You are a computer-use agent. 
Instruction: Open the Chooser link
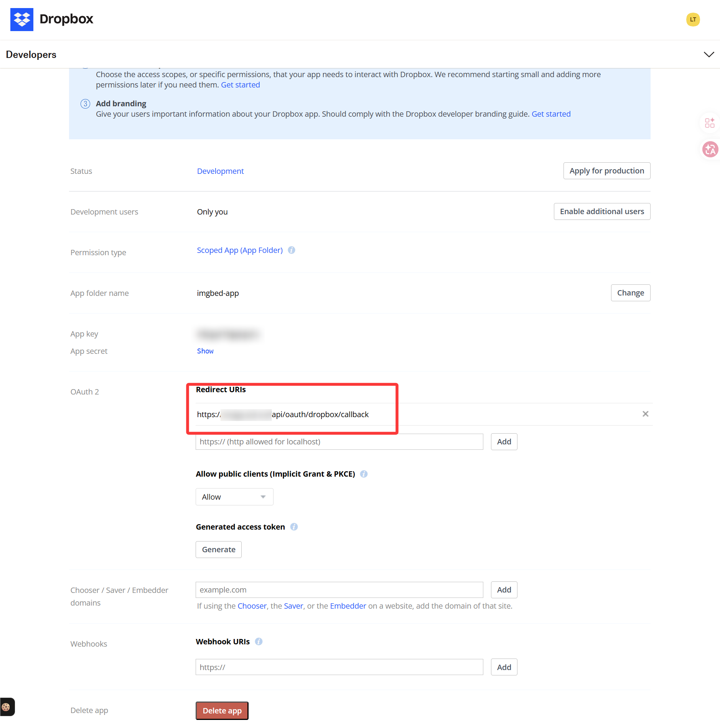[252, 606]
